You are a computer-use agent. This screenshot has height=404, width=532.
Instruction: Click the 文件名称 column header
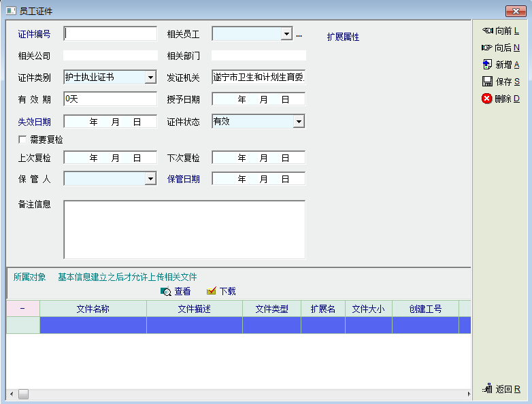[x=93, y=309]
